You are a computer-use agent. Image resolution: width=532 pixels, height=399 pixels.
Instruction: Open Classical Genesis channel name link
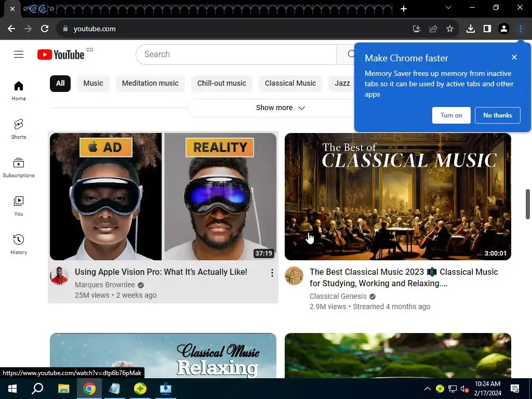click(x=338, y=297)
